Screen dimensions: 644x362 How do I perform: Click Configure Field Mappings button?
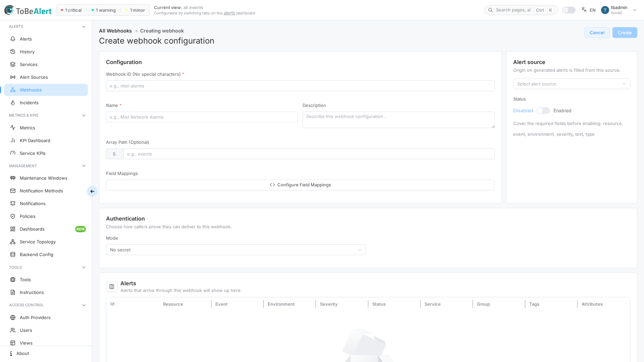pos(300,185)
